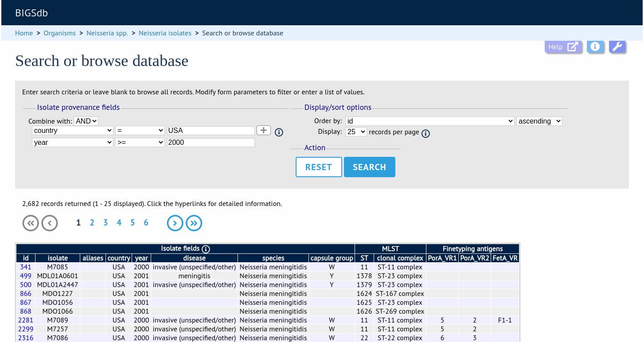Click the BIGSdb header title
644x342 pixels.
[31, 13]
